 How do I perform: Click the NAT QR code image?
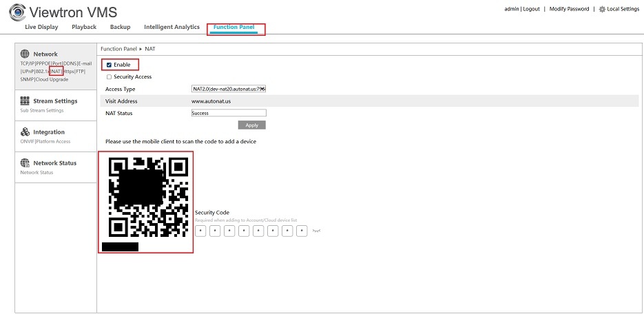pyautogui.click(x=149, y=198)
